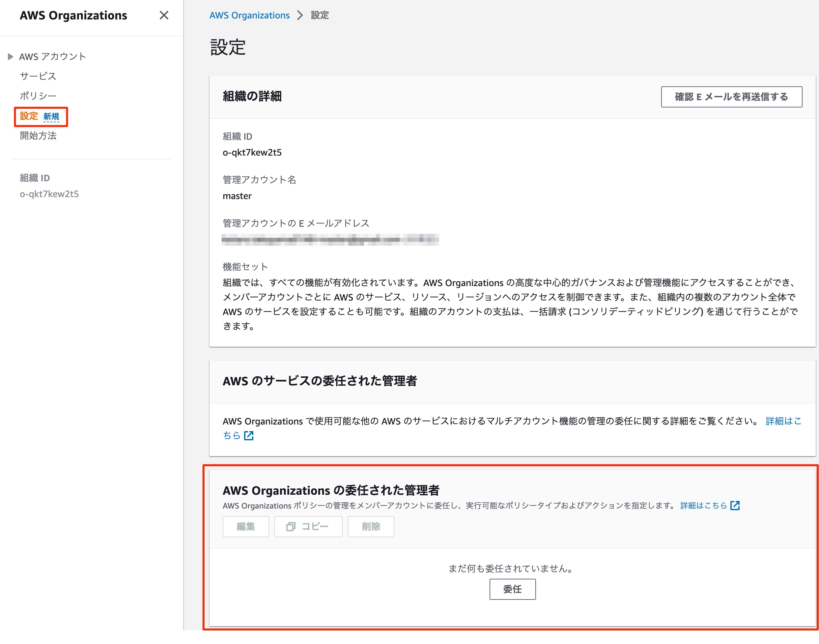The width and height of the screenshot is (819, 644).
Task: Click 確認 E メールを再送信する button
Action: coord(731,97)
